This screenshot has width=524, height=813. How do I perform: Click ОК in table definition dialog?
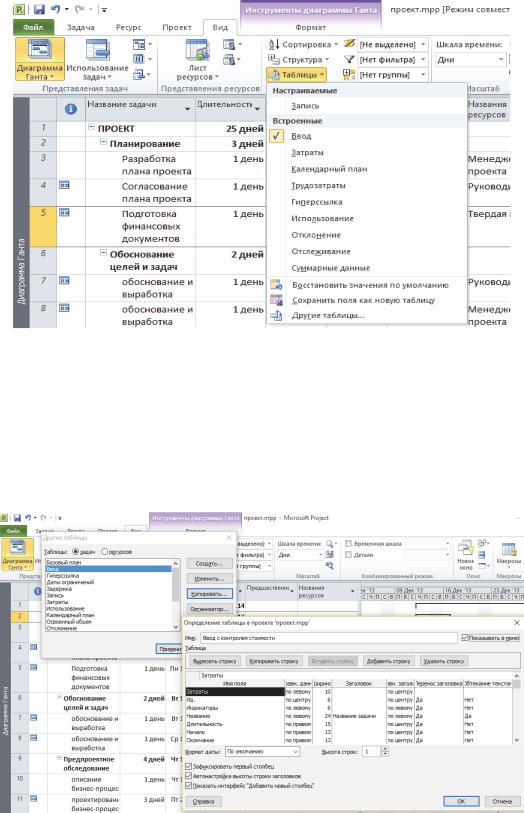(x=461, y=801)
